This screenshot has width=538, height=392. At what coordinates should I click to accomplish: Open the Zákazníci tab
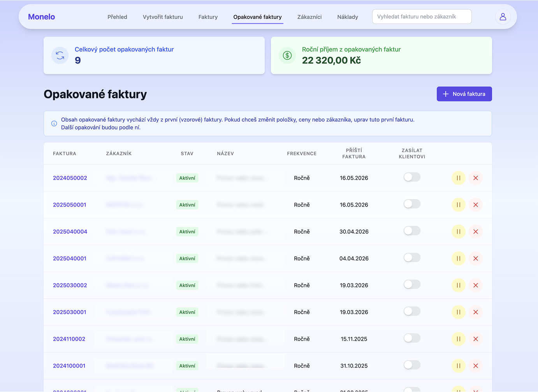click(x=309, y=17)
